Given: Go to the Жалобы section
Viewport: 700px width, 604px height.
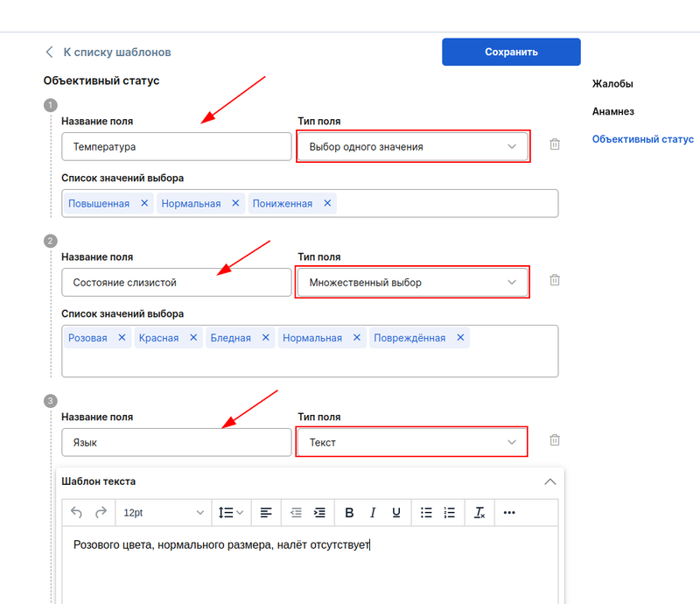Looking at the screenshot, I should click(612, 84).
